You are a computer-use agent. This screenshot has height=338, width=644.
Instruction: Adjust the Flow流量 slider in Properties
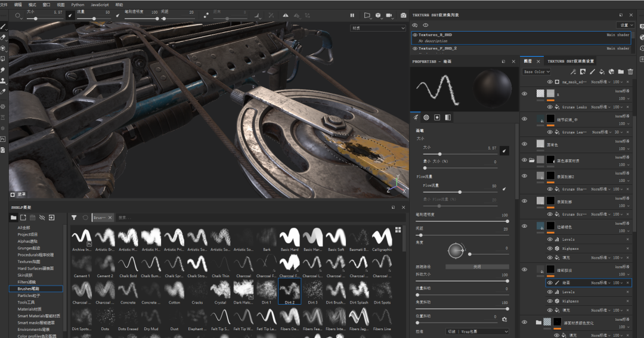[460, 192]
